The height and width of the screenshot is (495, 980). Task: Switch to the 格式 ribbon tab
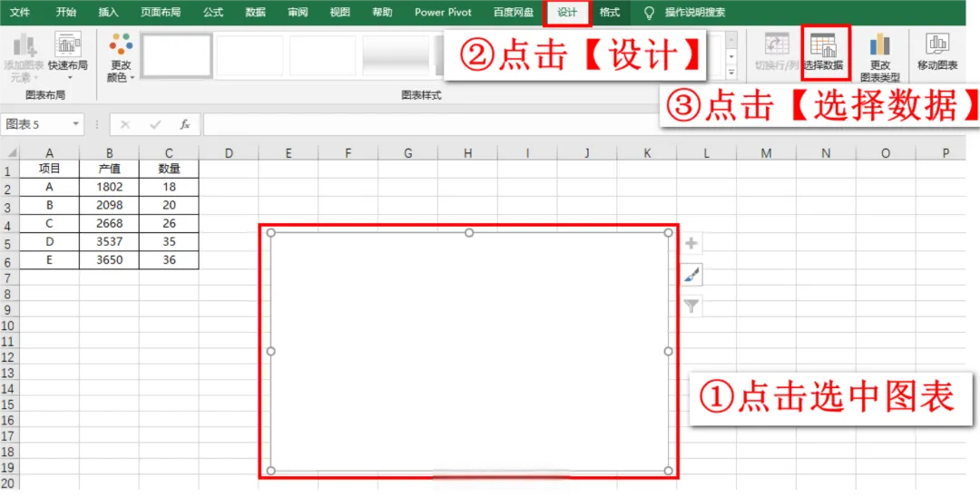(x=609, y=13)
